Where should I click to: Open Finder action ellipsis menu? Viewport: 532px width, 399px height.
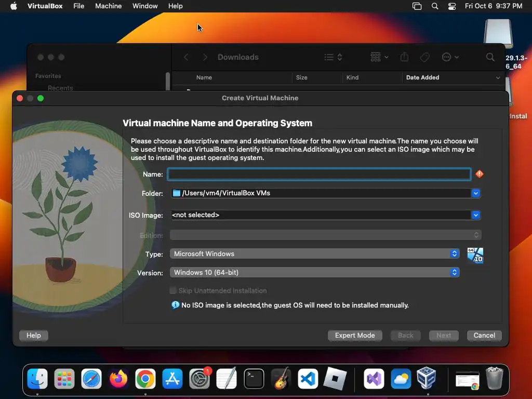(450, 57)
